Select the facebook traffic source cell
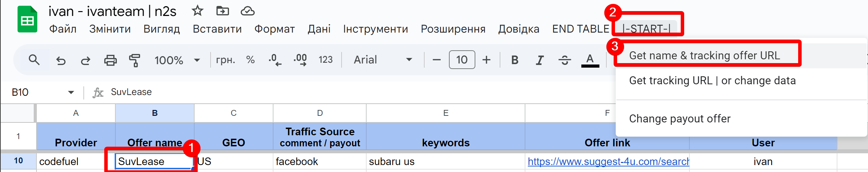The height and width of the screenshot is (172, 868). tap(320, 161)
